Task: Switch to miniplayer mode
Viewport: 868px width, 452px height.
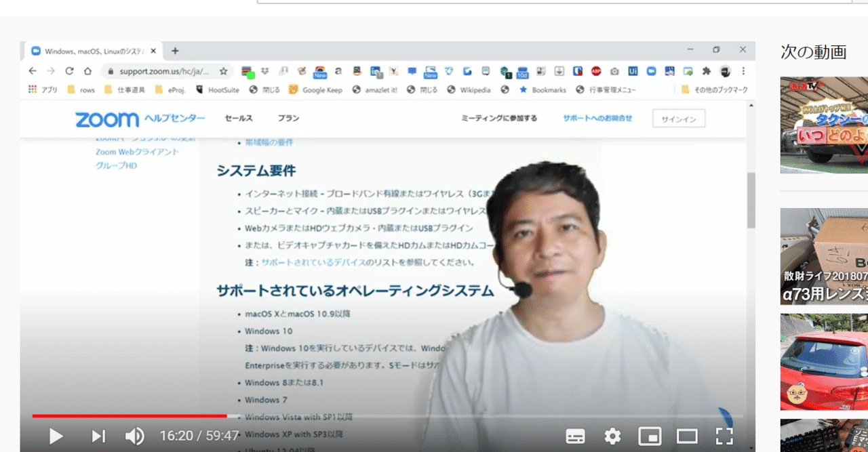Action: [650, 436]
